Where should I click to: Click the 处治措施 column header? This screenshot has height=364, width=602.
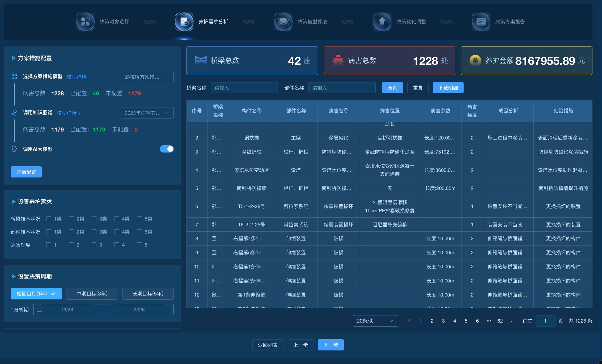coord(563,111)
